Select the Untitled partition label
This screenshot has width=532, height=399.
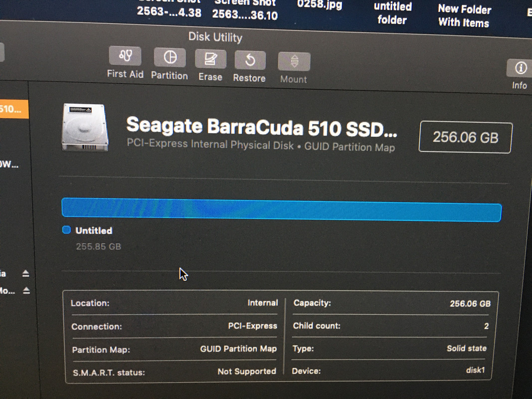[x=94, y=230]
